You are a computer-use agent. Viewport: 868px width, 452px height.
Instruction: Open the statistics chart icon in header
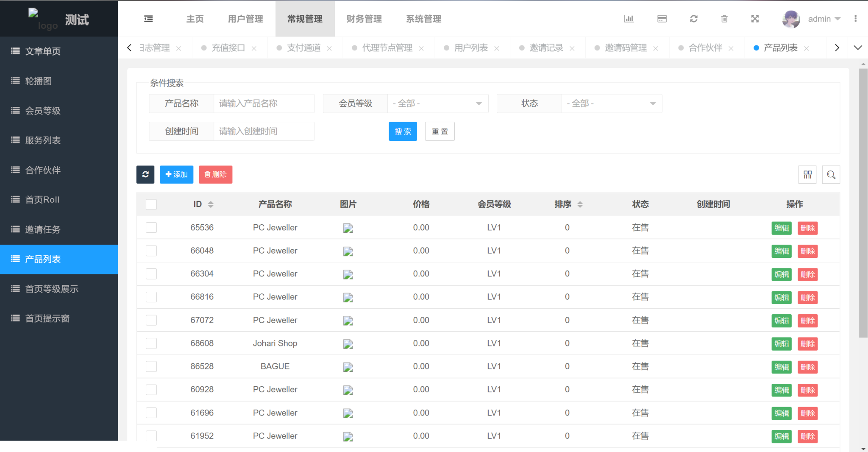point(629,19)
